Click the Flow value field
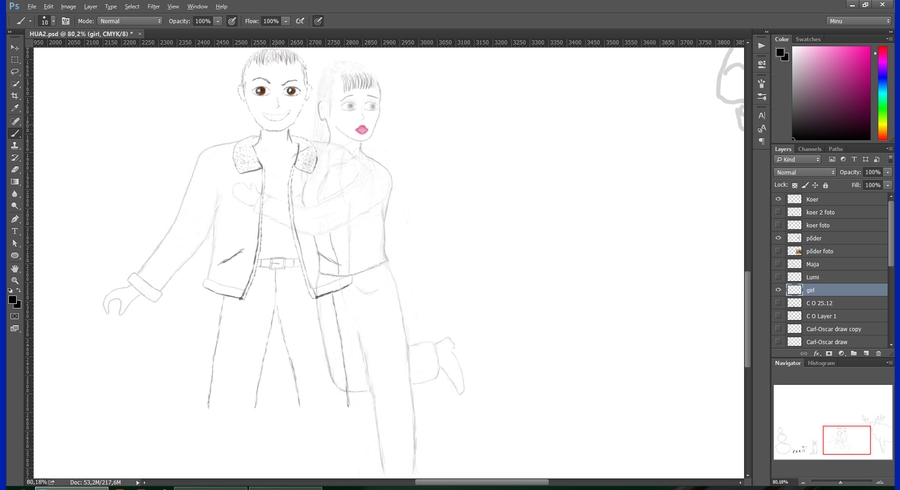This screenshot has width=900, height=490. coord(270,21)
